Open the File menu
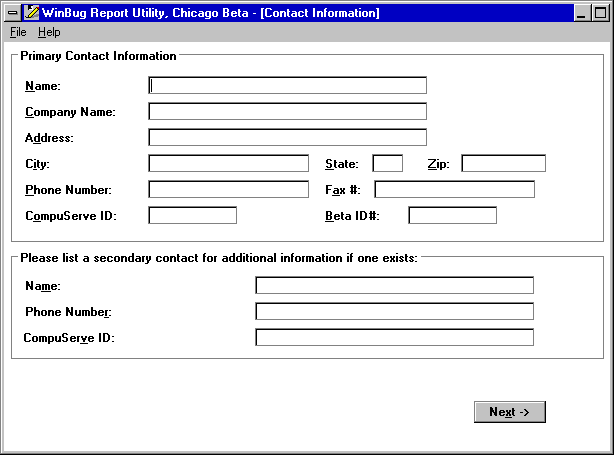Screen dimensions: 614x455 click(x=18, y=32)
